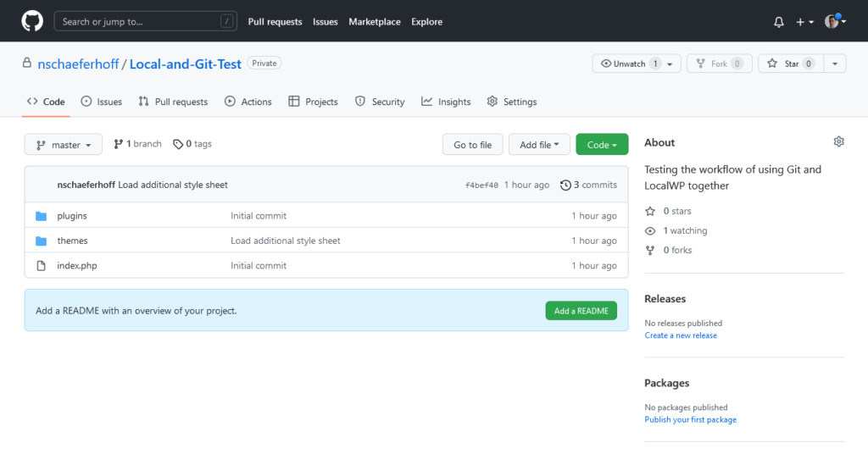
Task: Expand the Unwatch options dropdown arrow
Action: coord(670,64)
